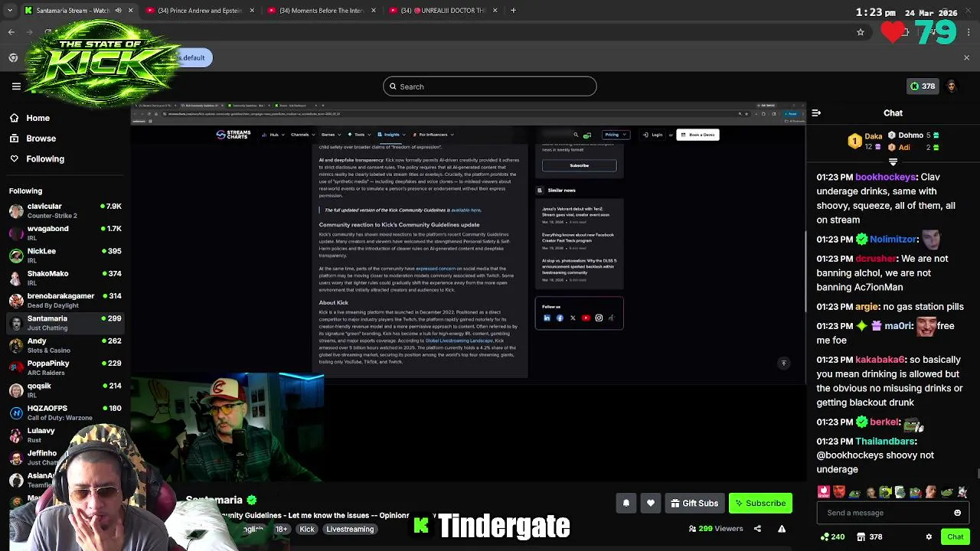The height and width of the screenshot is (551, 980).
Task: Open the emoji picker in message box
Action: coord(957,513)
